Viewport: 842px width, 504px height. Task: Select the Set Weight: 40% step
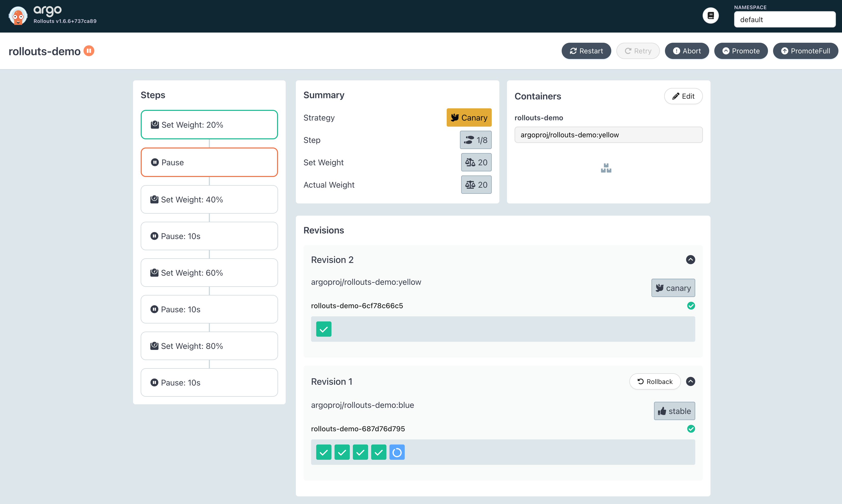(x=209, y=199)
